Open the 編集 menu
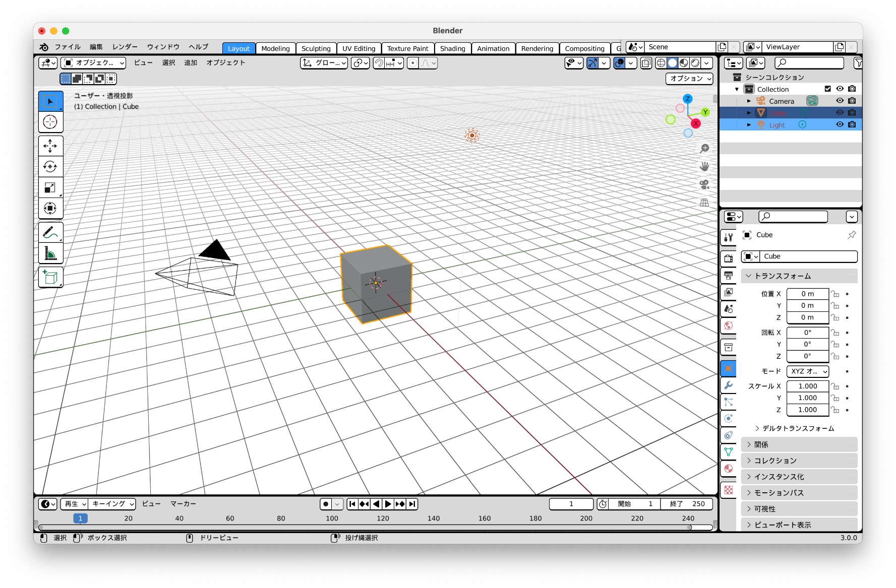 96,47
